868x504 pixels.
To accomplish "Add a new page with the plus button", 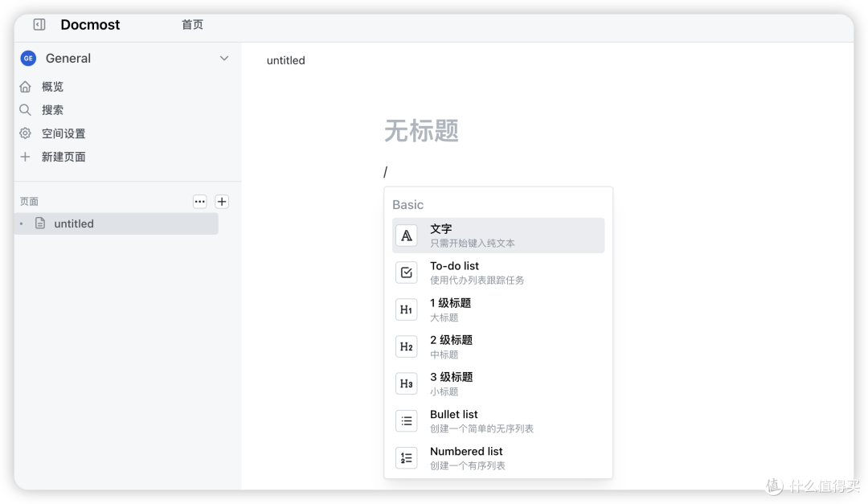I will (222, 201).
